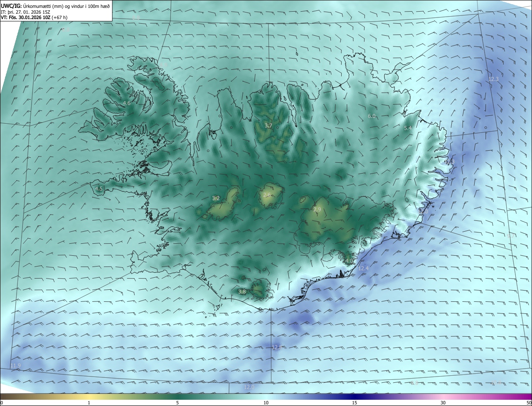Click the 30 tick on the colour scale
Image resolution: width=532 pixels, height=406 pixels.
click(x=443, y=403)
